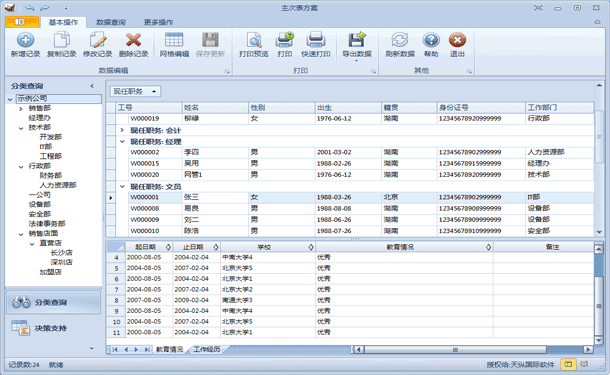This screenshot has width=610, height=375.
Task: Click the 删除记录 delete record icon
Action: (133, 40)
